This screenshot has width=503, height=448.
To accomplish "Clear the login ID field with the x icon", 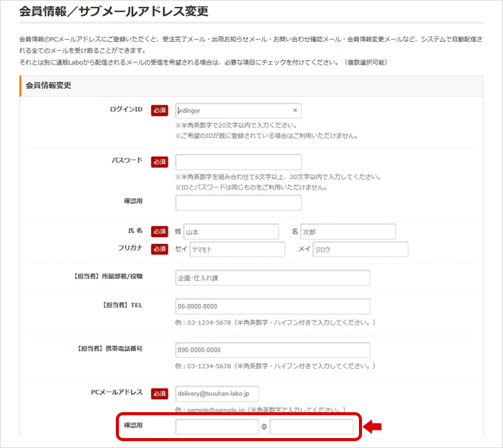I will pyautogui.click(x=295, y=110).
